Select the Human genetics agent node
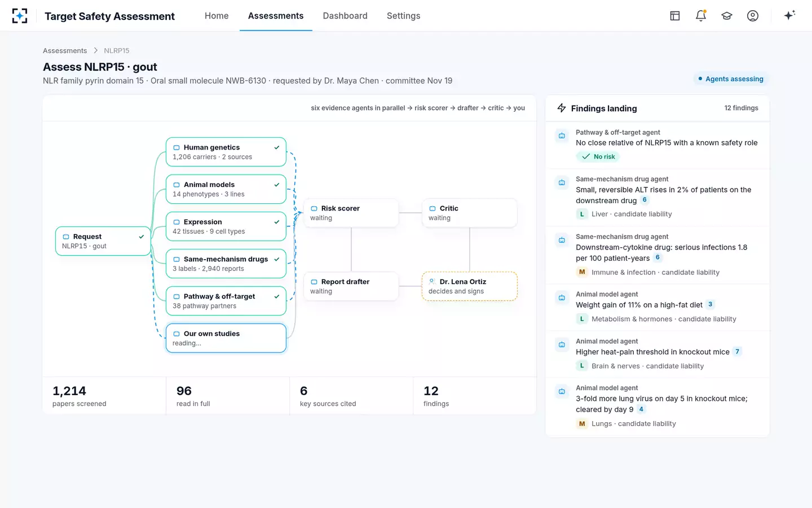Image resolution: width=812 pixels, height=508 pixels. point(226,152)
